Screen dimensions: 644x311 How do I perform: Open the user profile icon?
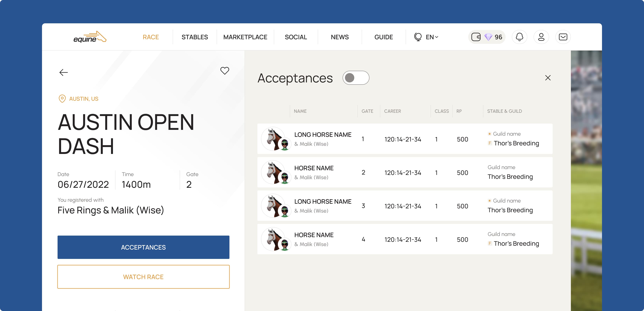click(541, 37)
